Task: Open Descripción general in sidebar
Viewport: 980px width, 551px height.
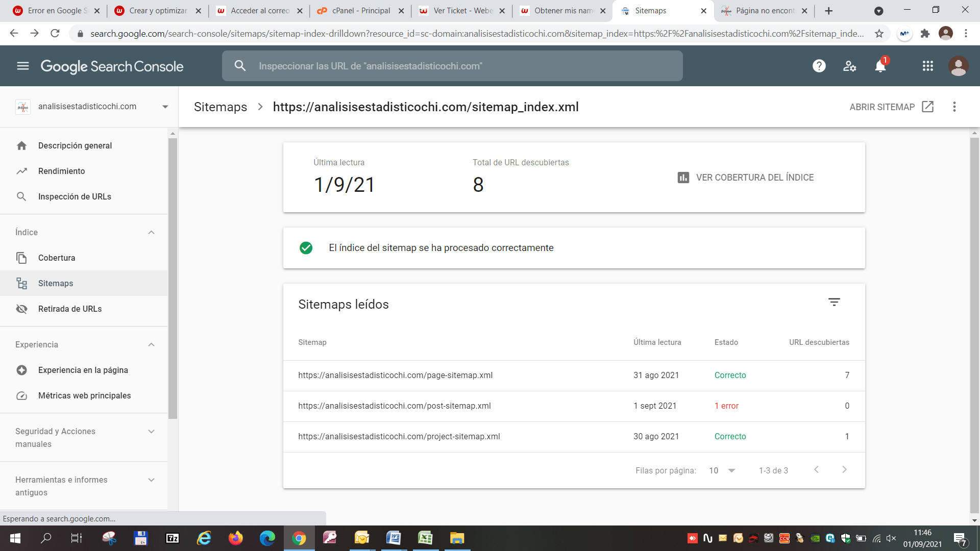Action: 84,146
